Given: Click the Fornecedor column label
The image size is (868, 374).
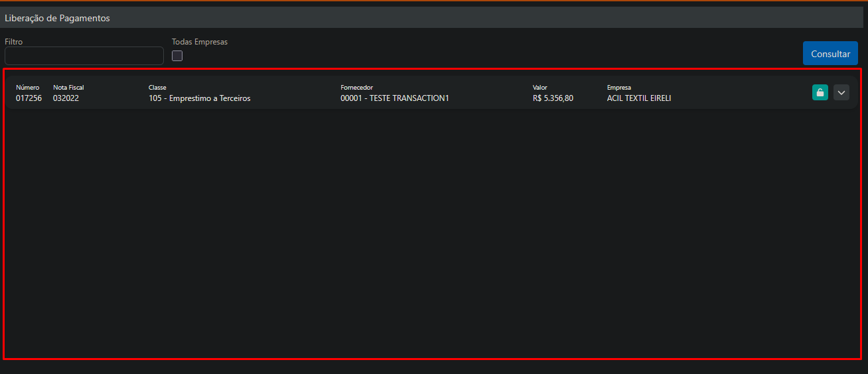Looking at the screenshot, I should (x=356, y=88).
